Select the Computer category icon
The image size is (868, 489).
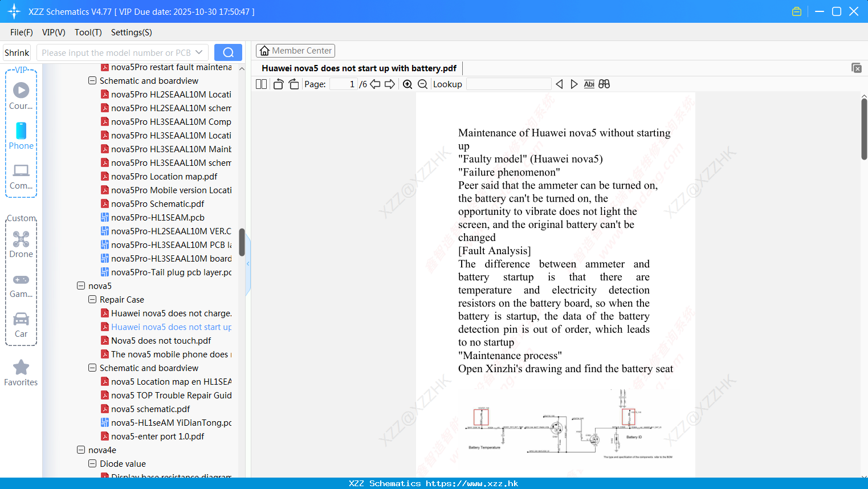tap(21, 176)
